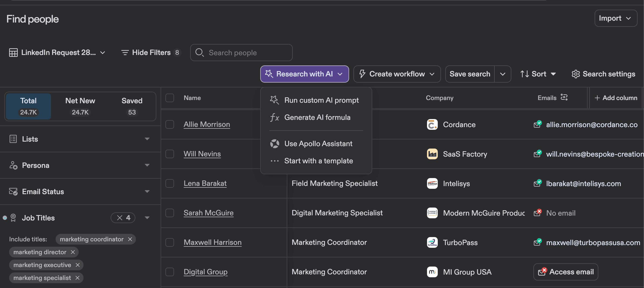
Task: Collapse the Job Titles filter section
Action: point(147,218)
